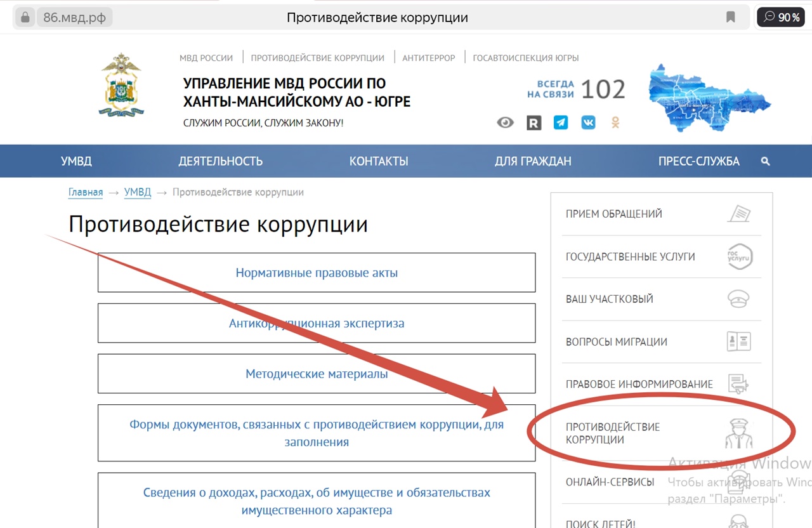Toggle the visually impaired version eye icon
Image resolution: width=812 pixels, height=528 pixels.
[x=505, y=122]
